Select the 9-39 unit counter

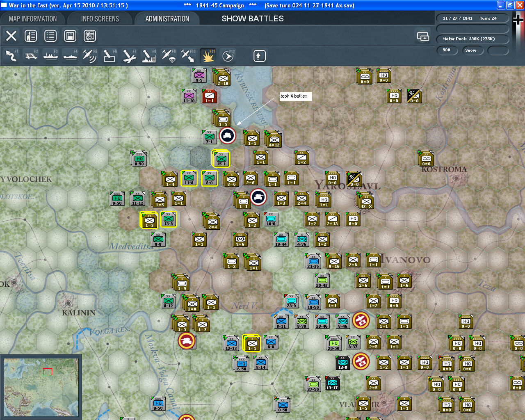[302, 322]
